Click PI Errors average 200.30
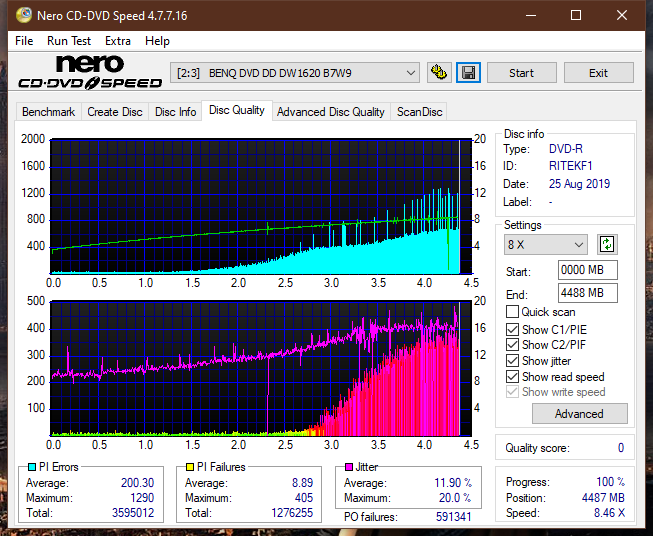This screenshot has height=536, width=653. pos(137,483)
